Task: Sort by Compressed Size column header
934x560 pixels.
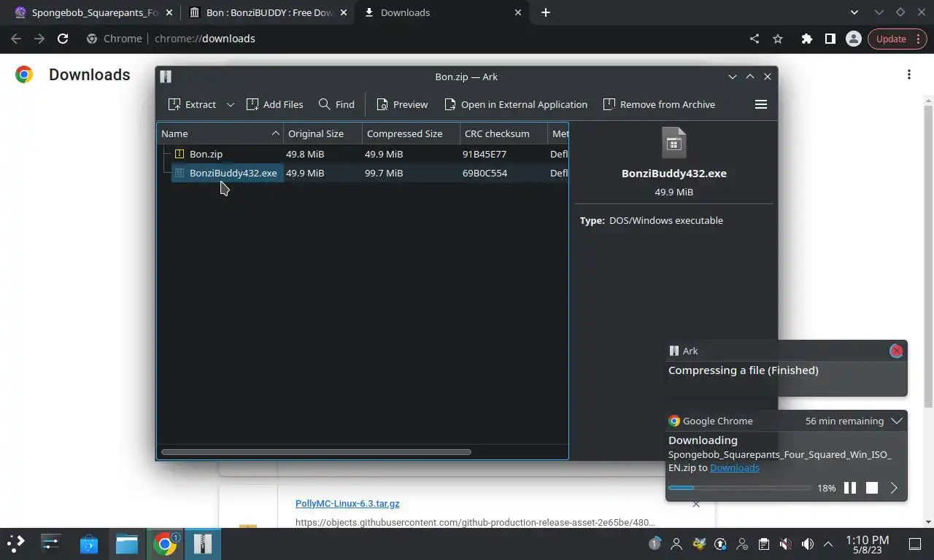Action: 412,133
